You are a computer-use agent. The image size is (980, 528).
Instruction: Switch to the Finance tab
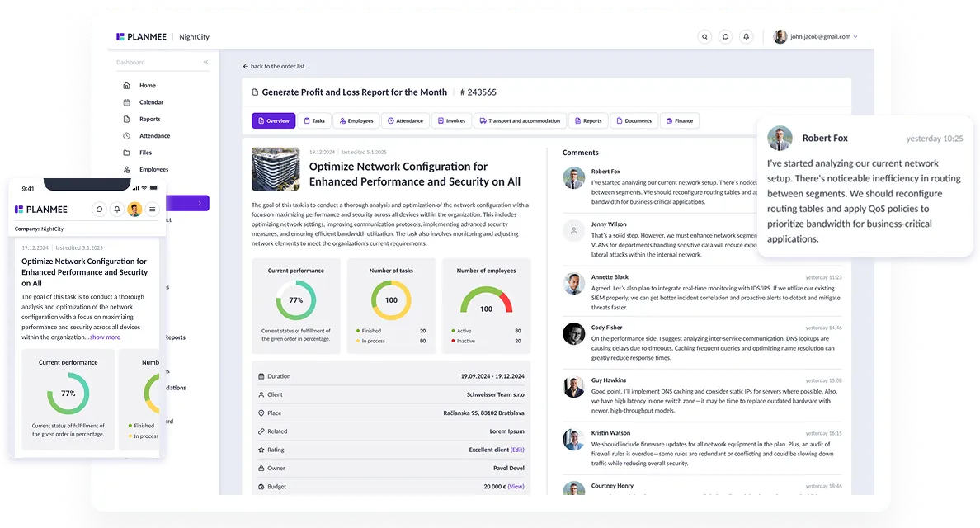click(680, 121)
